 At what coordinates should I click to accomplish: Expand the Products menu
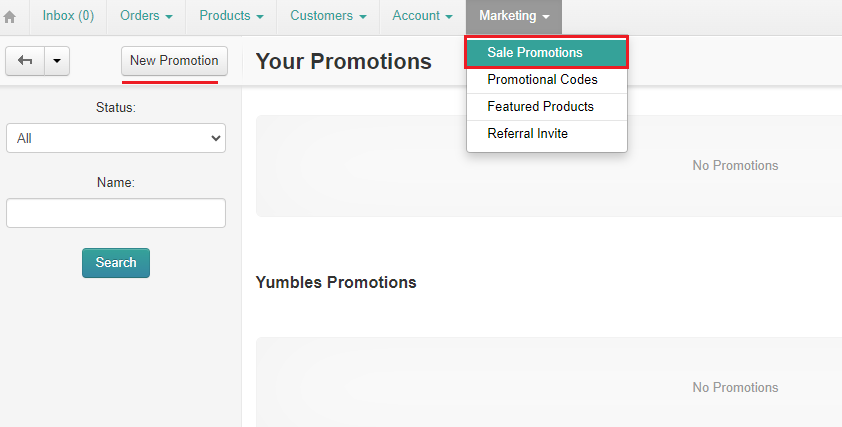point(231,16)
